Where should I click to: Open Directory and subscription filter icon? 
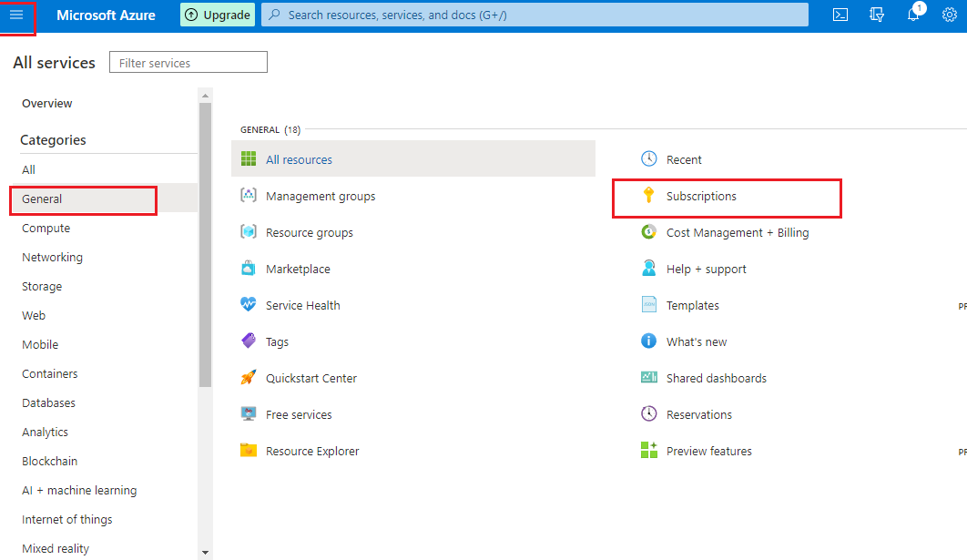coord(877,15)
